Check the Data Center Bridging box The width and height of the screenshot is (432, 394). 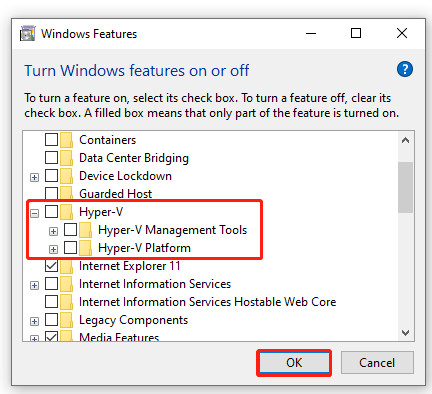pos(51,157)
